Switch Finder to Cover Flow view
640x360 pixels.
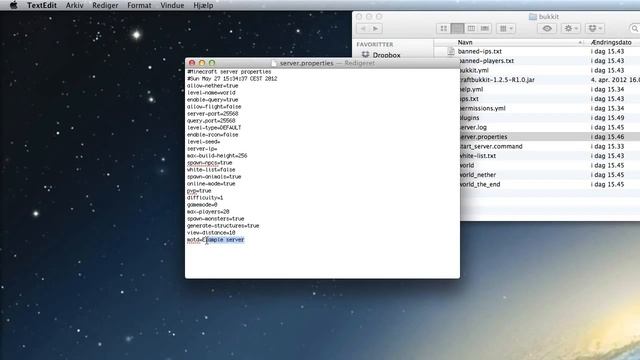coord(484,29)
